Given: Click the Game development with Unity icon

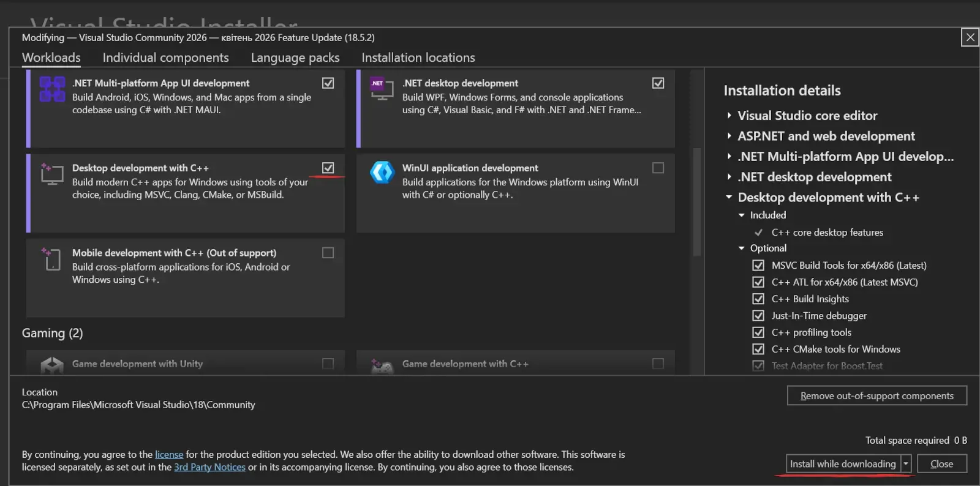Looking at the screenshot, I should (x=52, y=366).
